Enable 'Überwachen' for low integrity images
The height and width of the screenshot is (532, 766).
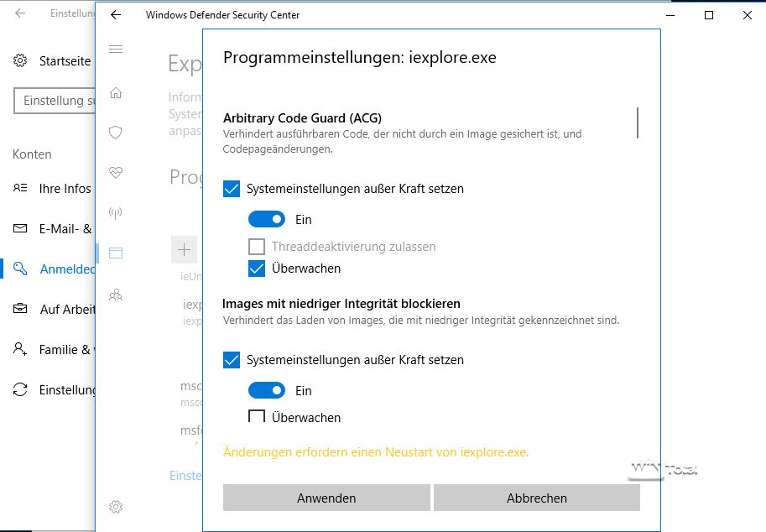257,417
